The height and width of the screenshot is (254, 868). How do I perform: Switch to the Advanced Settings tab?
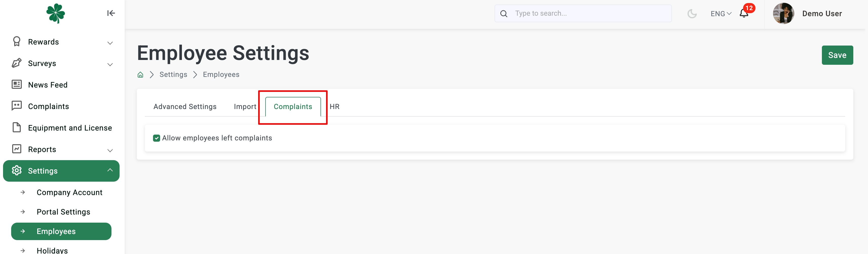[185, 107]
